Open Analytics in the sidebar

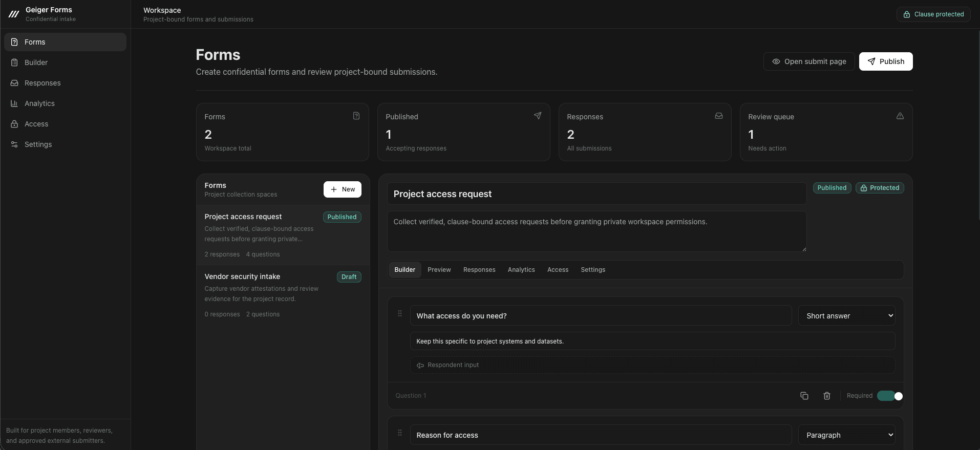click(x=65, y=103)
